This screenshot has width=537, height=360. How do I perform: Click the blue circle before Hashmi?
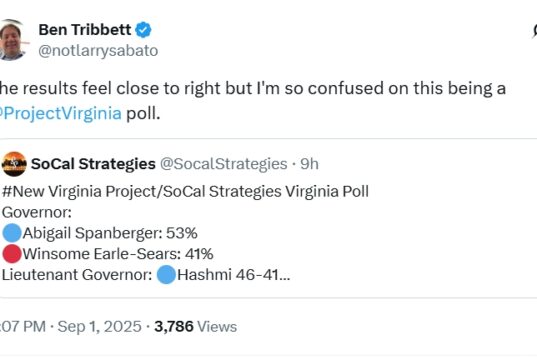(166, 274)
